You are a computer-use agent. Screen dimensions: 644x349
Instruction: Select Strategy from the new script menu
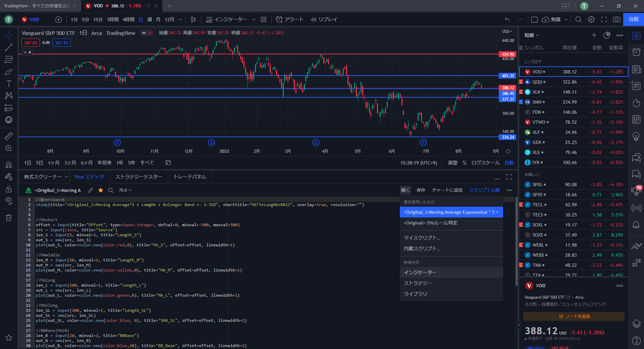pyautogui.click(x=418, y=283)
